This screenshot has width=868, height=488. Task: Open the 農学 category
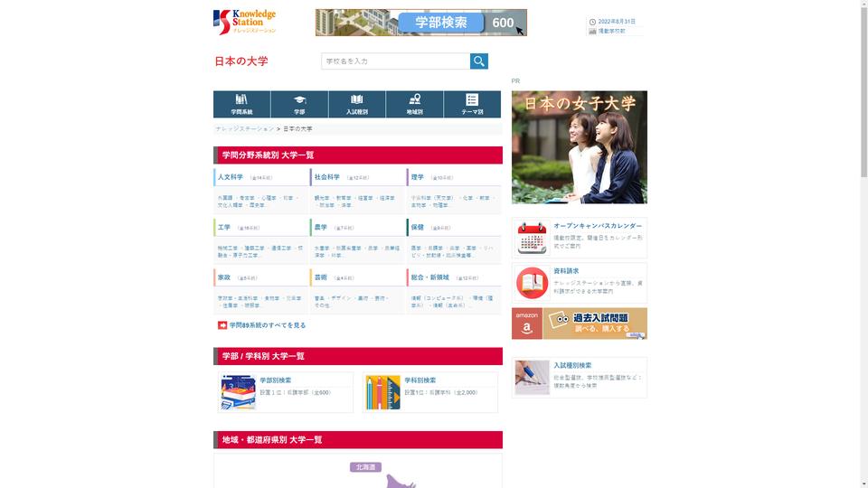321,228
